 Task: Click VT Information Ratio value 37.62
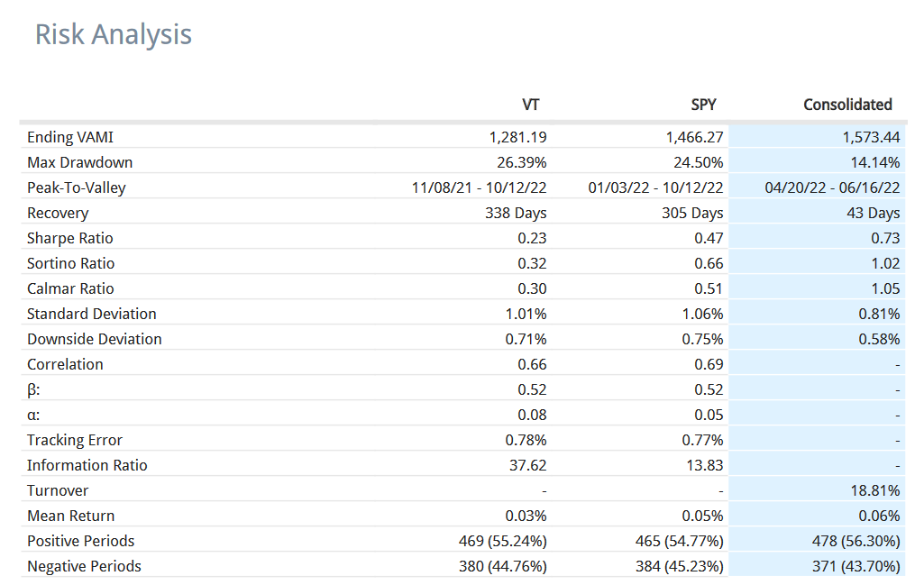point(528,466)
